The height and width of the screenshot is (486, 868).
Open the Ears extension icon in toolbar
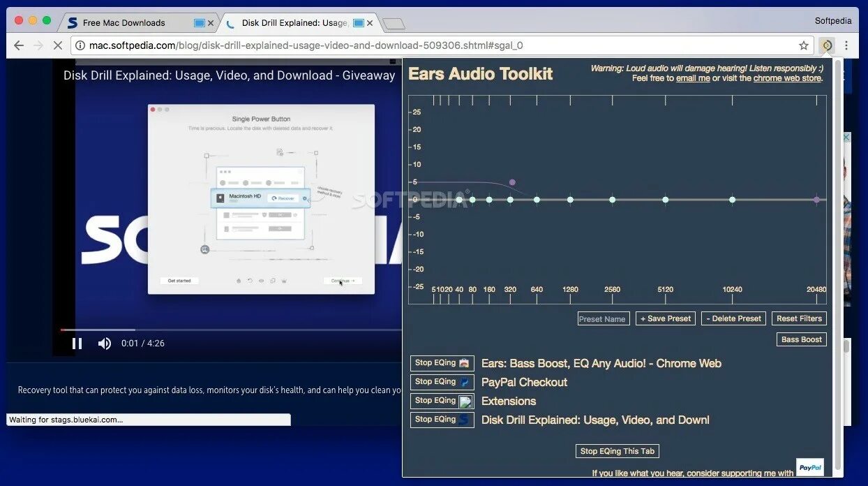tap(827, 45)
